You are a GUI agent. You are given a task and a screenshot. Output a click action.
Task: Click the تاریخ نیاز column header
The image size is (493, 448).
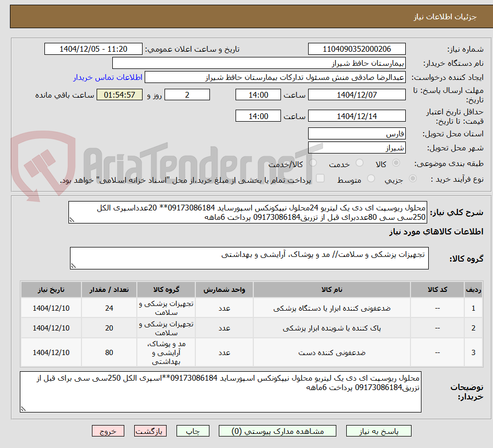[x=51, y=290]
